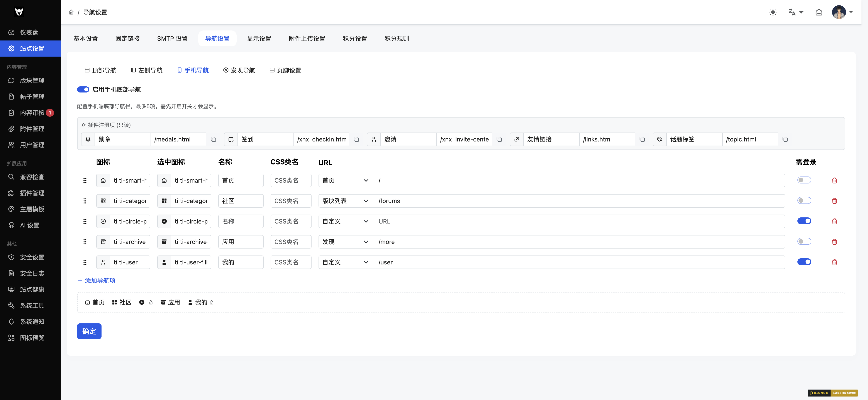Image resolution: width=868 pixels, height=400 pixels.
Task: Open AI 设置 in sidebar
Action: click(30, 225)
